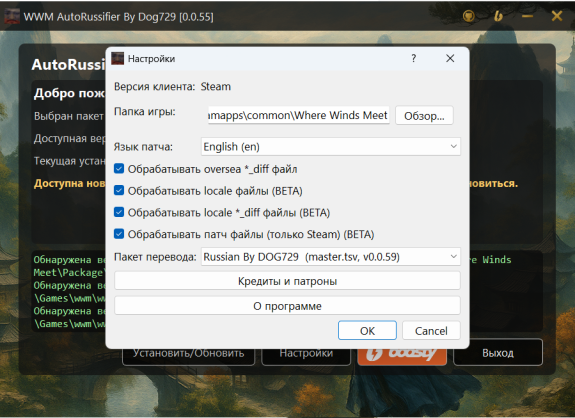The image size is (575, 418).
Task: Uncheck Обрабатывать oversea *_diff файл
Action: tap(119, 169)
